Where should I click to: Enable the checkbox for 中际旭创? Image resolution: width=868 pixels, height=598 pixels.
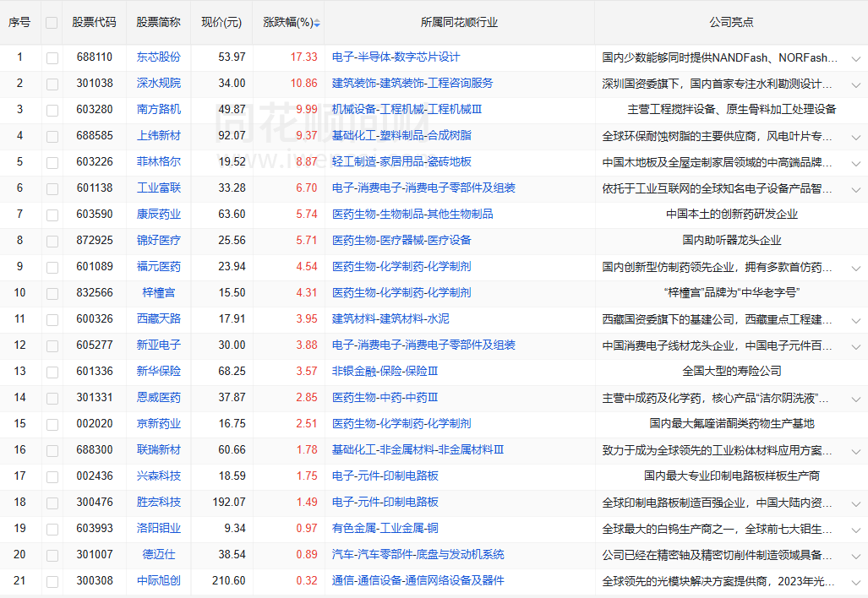[52, 581]
